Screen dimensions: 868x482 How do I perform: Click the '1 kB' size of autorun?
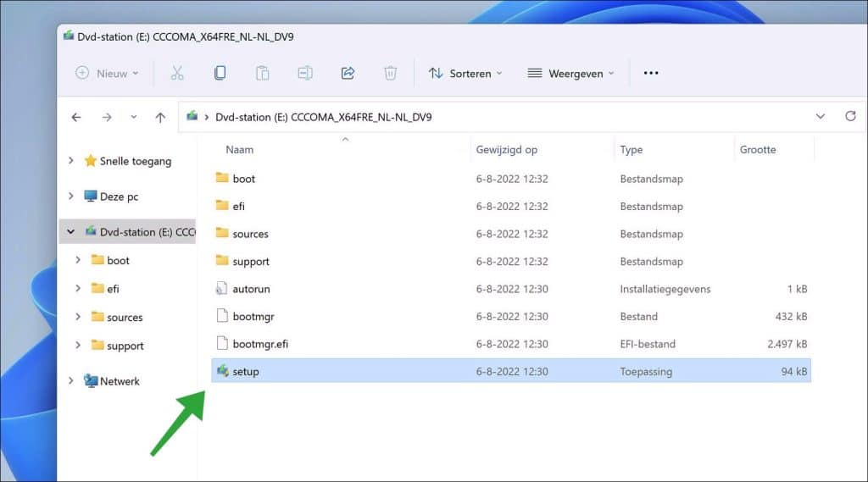click(797, 289)
